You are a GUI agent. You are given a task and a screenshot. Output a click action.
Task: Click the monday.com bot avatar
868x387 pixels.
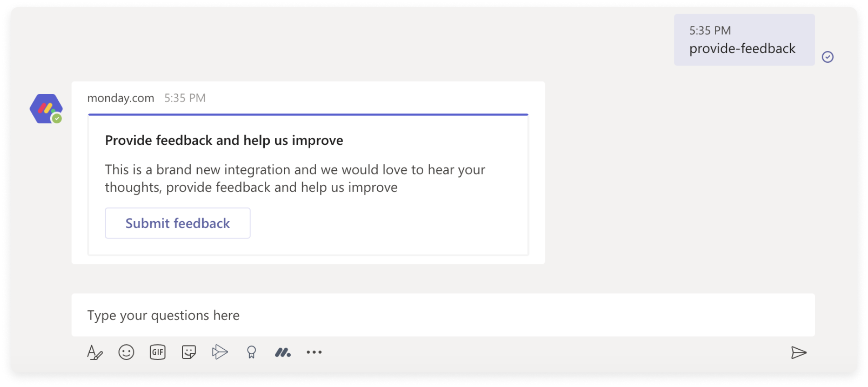(x=46, y=109)
